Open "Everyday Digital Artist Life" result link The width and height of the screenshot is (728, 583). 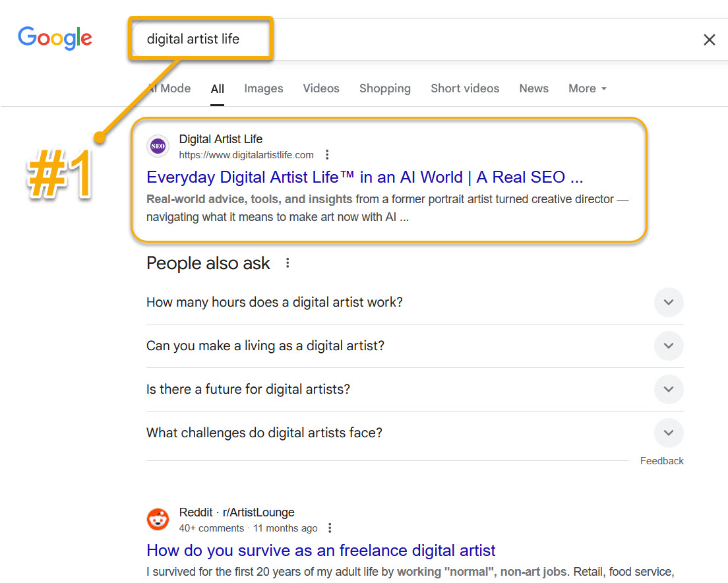pyautogui.click(x=365, y=177)
